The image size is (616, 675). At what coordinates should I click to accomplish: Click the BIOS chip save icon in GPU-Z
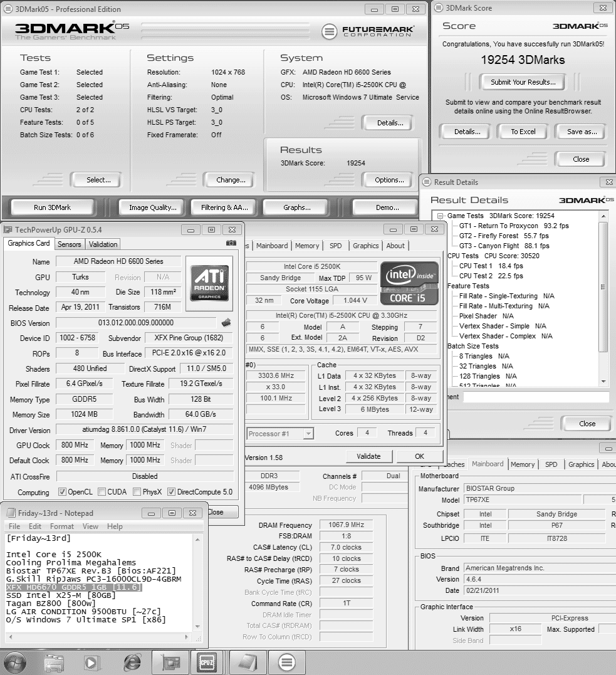click(x=226, y=322)
